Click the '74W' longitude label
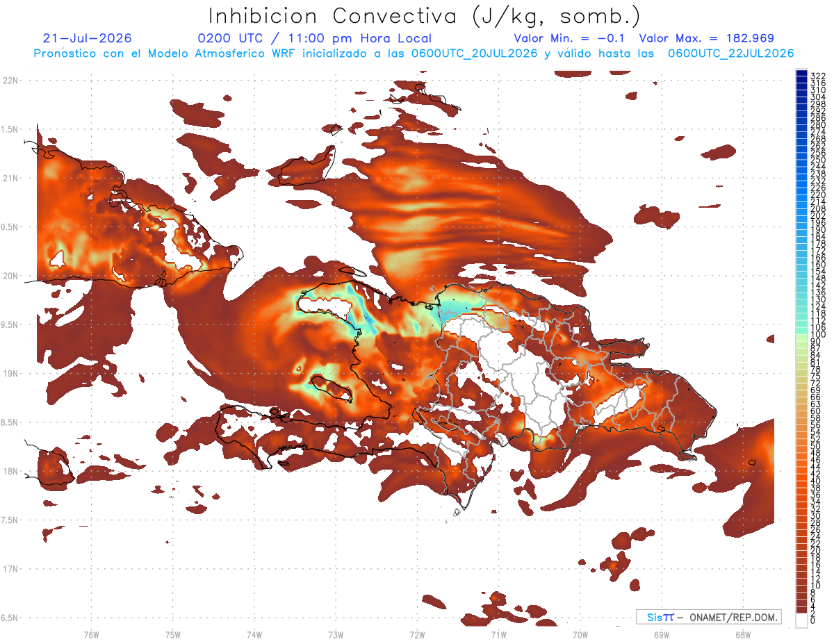Viewport: 834px width, 644px height. tap(254, 634)
